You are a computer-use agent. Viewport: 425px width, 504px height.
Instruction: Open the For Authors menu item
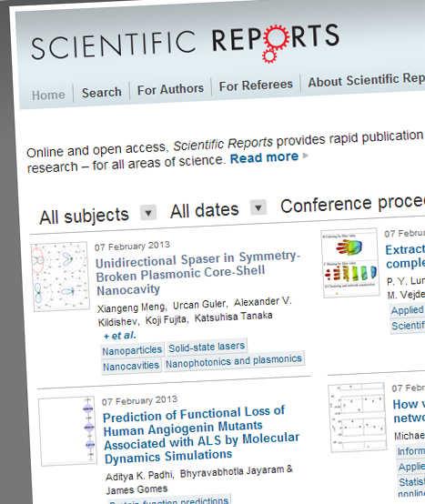[x=170, y=89]
